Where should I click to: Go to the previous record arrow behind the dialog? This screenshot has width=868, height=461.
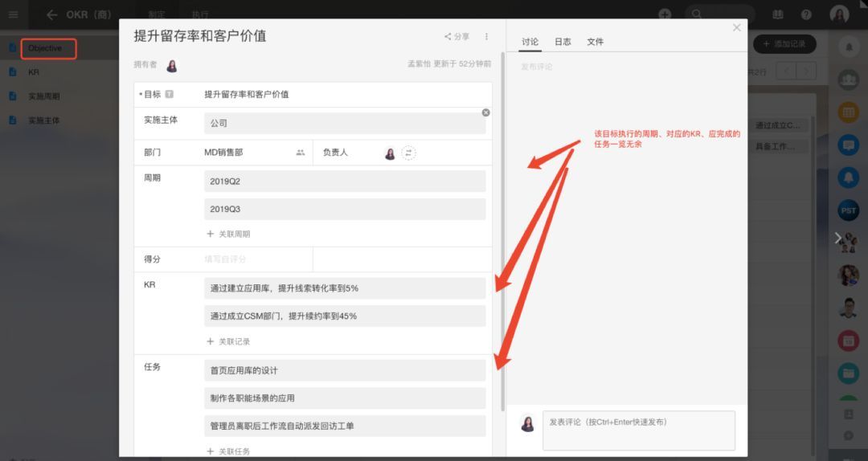pos(787,71)
